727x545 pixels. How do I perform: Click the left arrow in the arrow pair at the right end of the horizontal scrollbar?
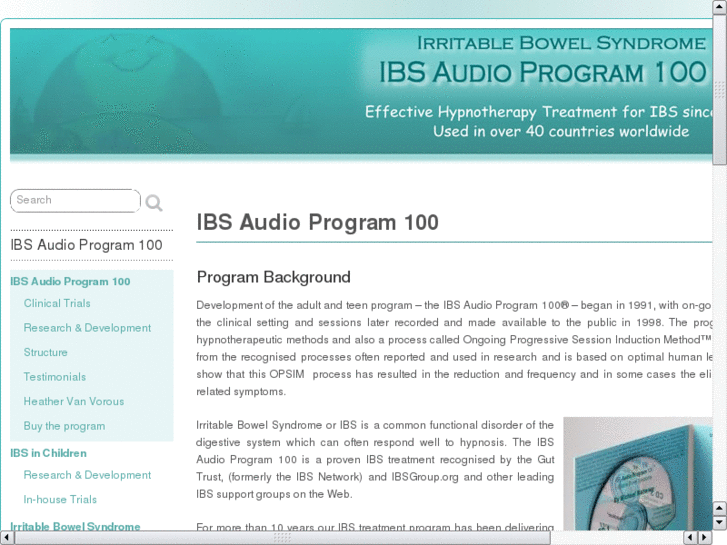pyautogui.click(x=690, y=538)
